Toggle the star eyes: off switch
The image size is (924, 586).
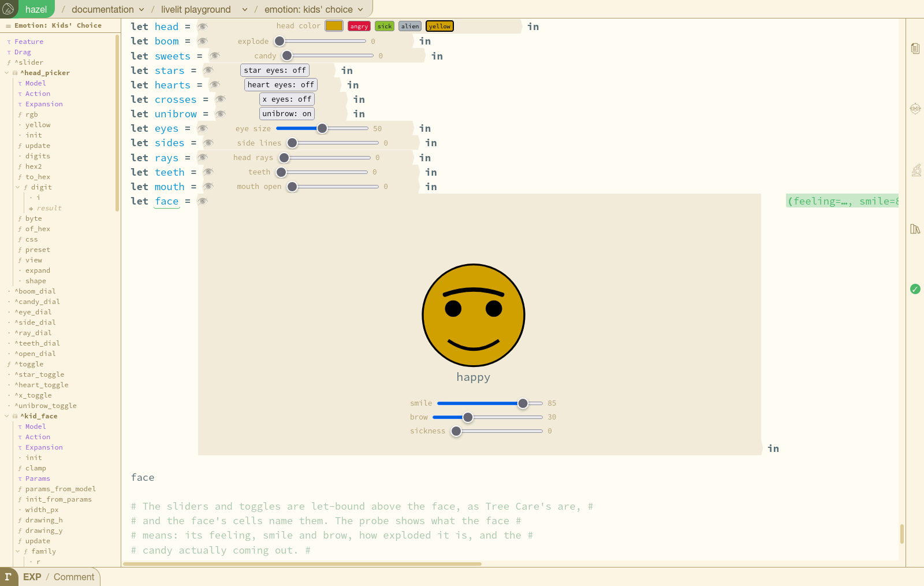tap(275, 71)
